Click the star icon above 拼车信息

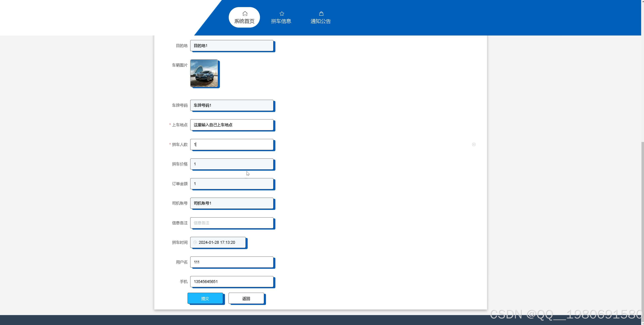(281, 13)
